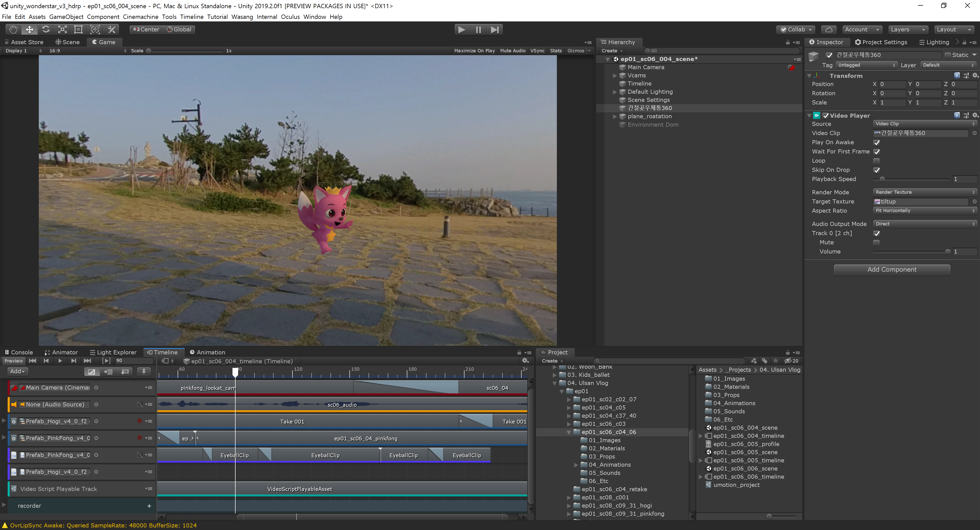Go to next frame in Timeline
The width and height of the screenshot is (980, 530).
tap(74, 360)
